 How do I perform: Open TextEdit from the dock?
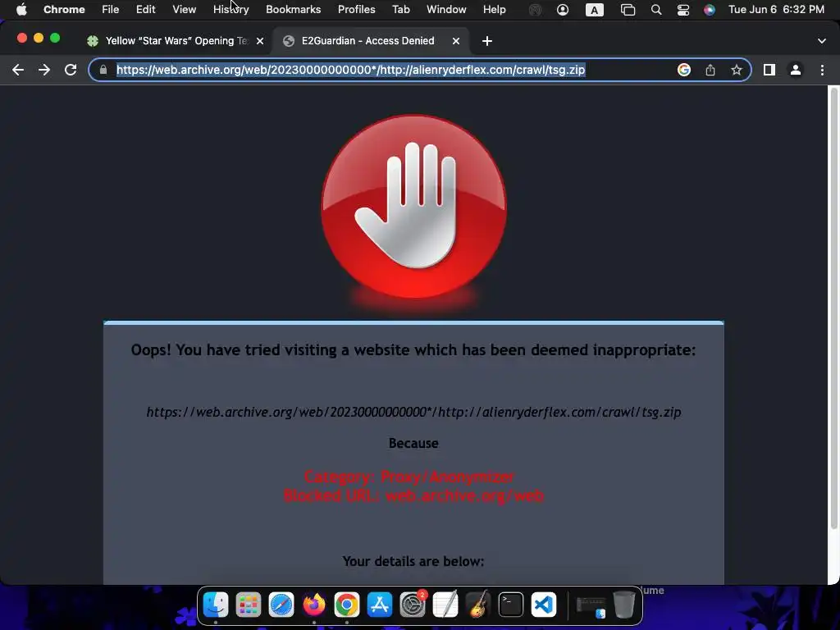[x=445, y=605]
